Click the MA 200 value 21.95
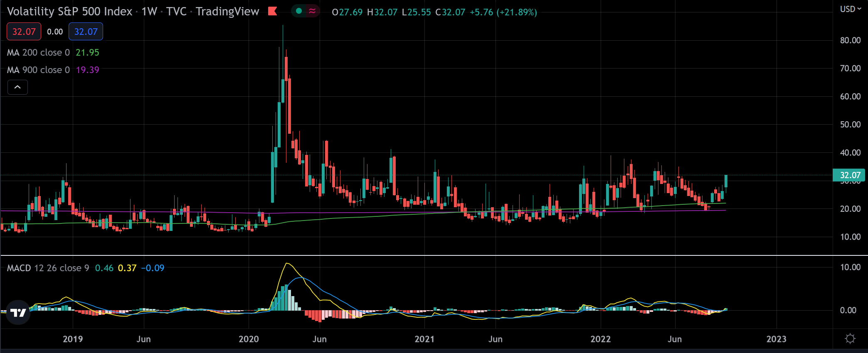Screen dimensions: 868x353 87,53
